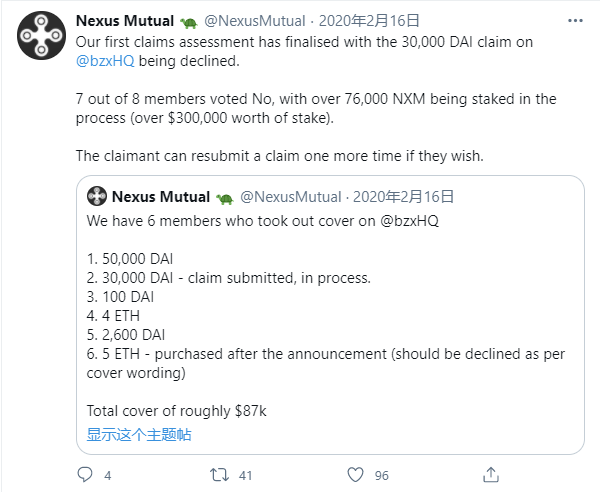Click the retweet icon
This screenshot has height=492, width=600.
coord(220,474)
